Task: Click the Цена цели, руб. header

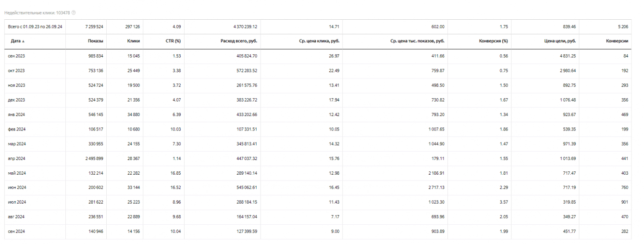Action: click(560, 41)
